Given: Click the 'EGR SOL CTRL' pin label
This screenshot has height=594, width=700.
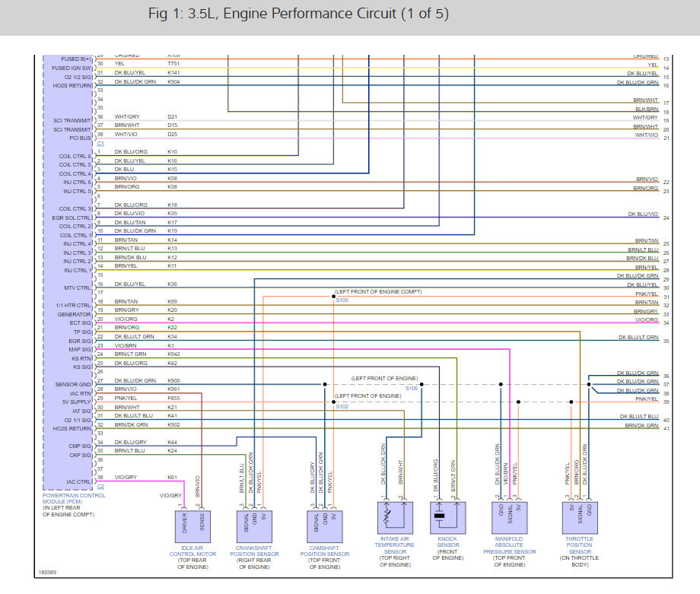Looking at the screenshot, I should pyautogui.click(x=72, y=218).
